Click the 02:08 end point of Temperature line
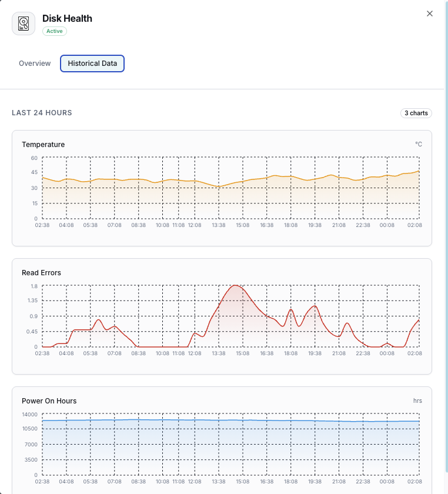 coord(419,171)
